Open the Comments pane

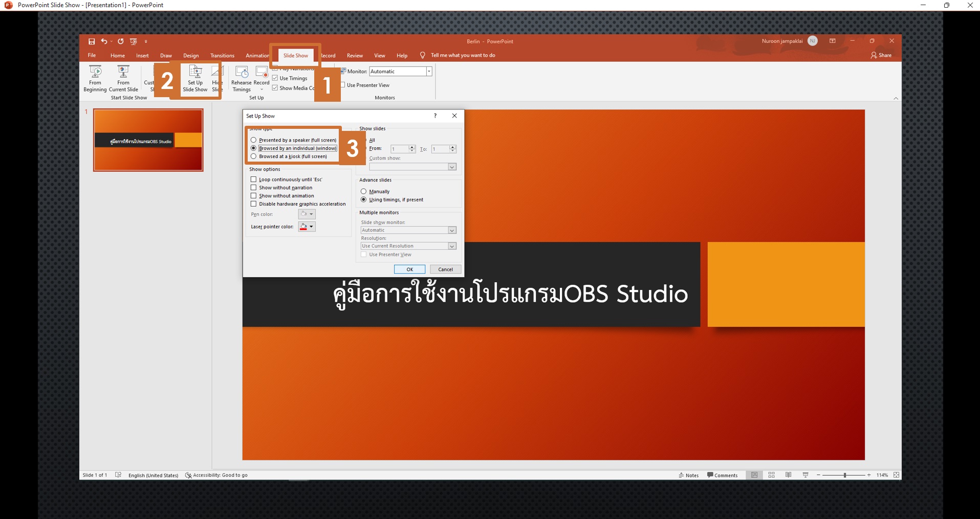[x=722, y=476]
